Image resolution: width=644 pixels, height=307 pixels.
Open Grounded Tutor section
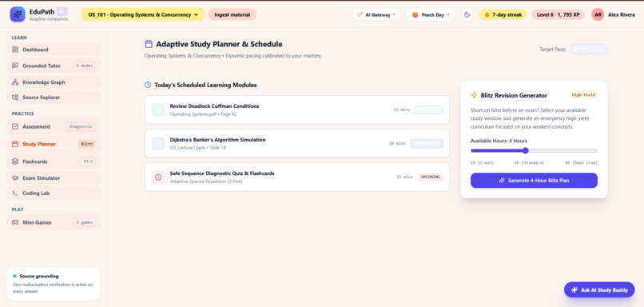tap(54, 66)
